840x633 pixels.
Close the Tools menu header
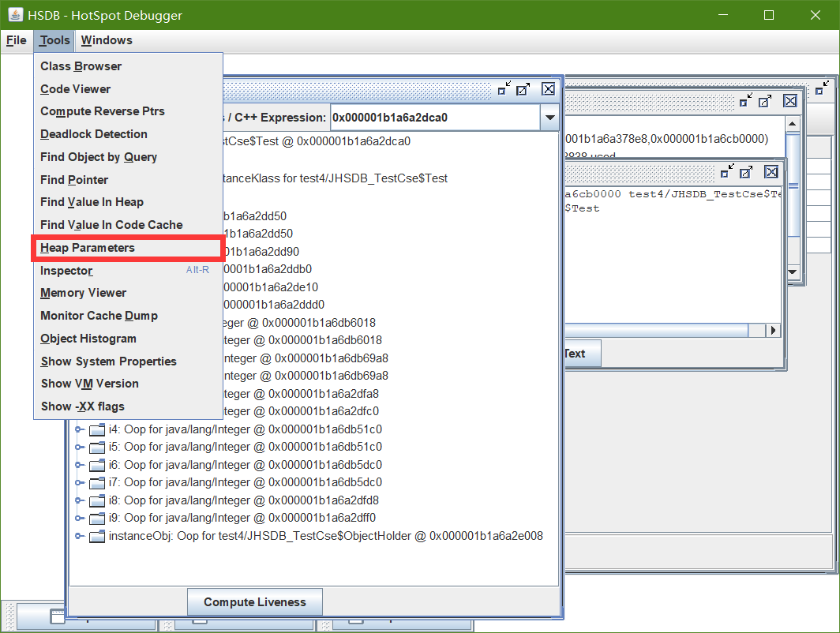(54, 40)
